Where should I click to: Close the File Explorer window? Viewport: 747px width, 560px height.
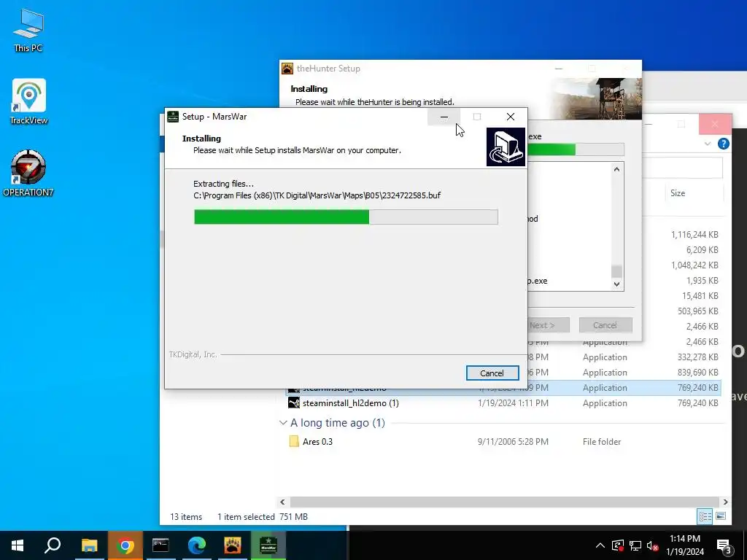click(715, 124)
